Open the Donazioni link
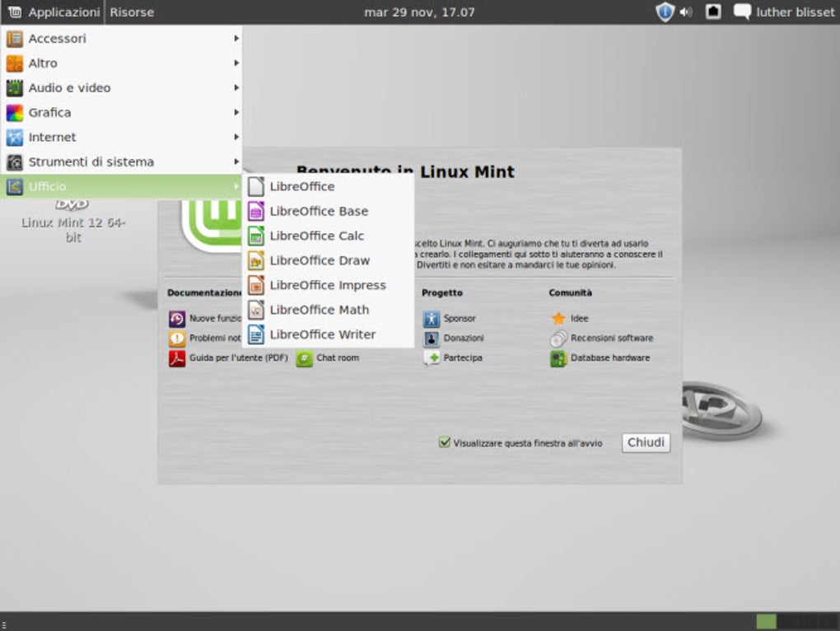This screenshot has width=840, height=631. 464,339
